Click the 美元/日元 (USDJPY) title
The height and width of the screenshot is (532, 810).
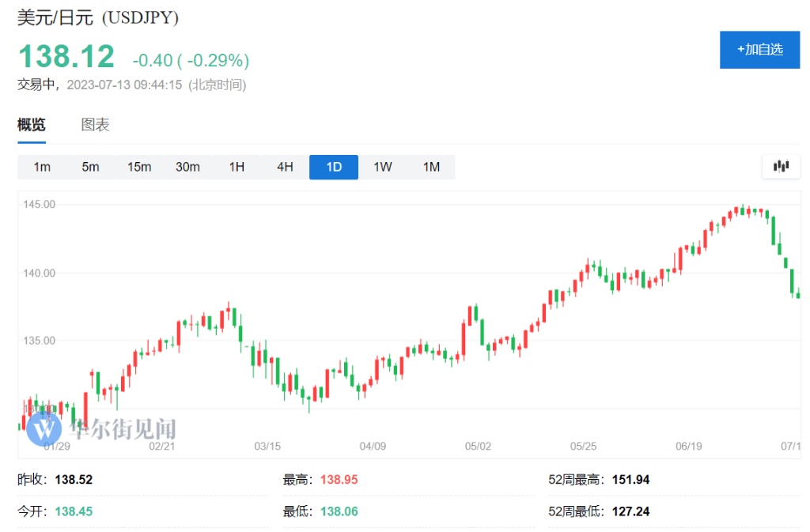98,17
